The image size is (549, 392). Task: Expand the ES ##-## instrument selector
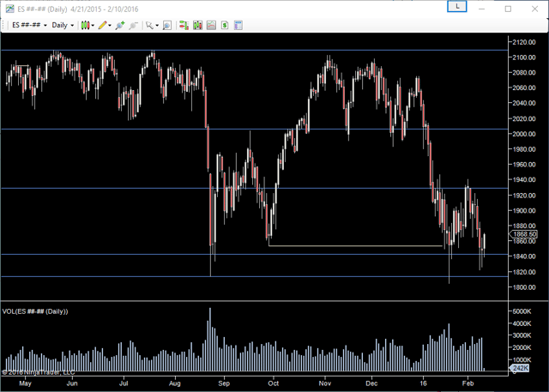click(x=28, y=26)
